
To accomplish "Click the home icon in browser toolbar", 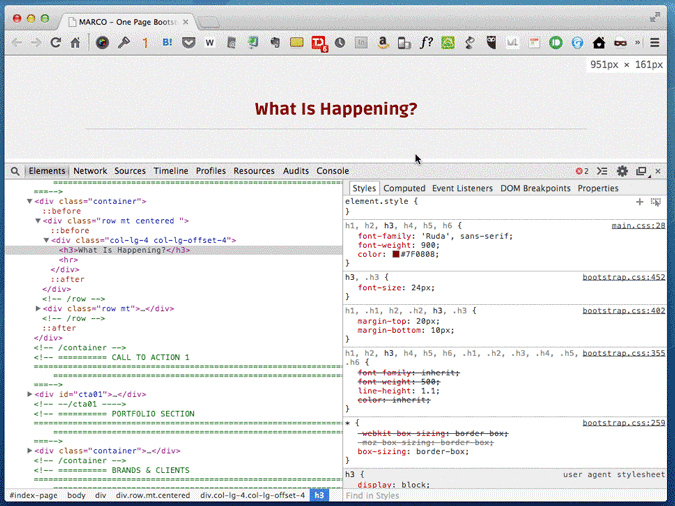I will click(75, 43).
